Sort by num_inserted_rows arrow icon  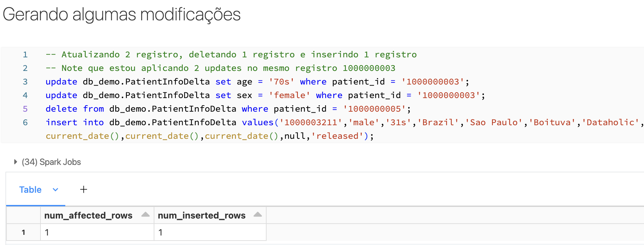(x=258, y=214)
